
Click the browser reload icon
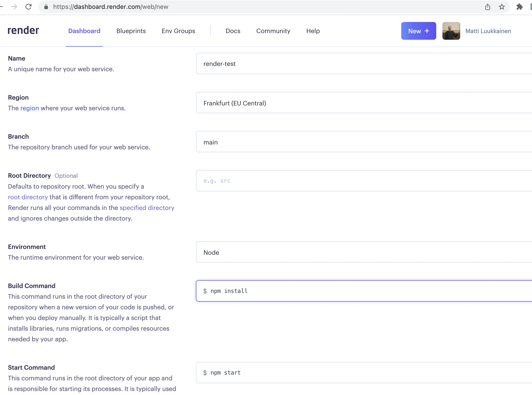[x=28, y=7]
